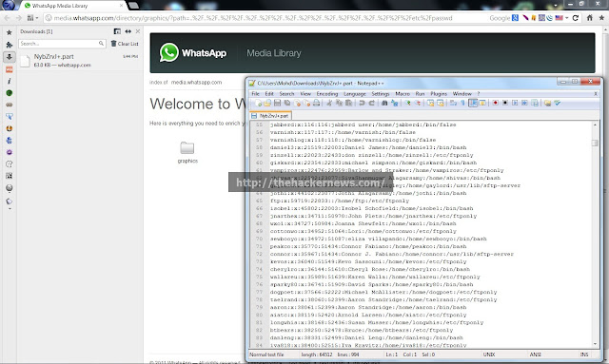Screen dimensions: 609x364
Task: Open the Edit menu in Notepad++
Action: coord(269,94)
